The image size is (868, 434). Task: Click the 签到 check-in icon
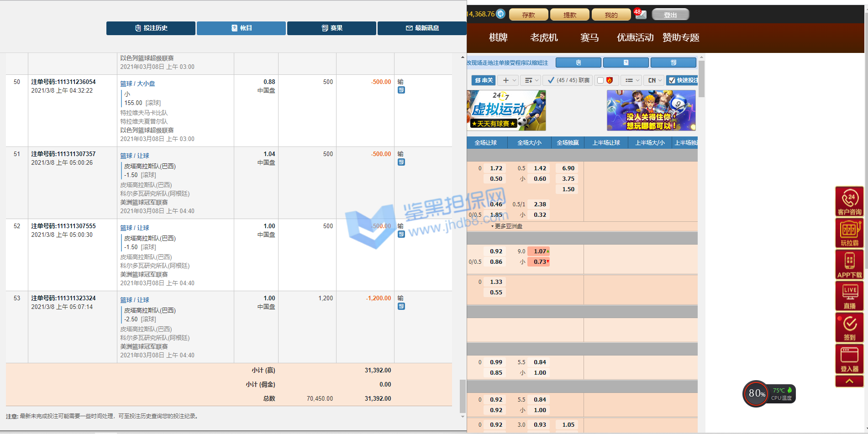[x=849, y=327]
